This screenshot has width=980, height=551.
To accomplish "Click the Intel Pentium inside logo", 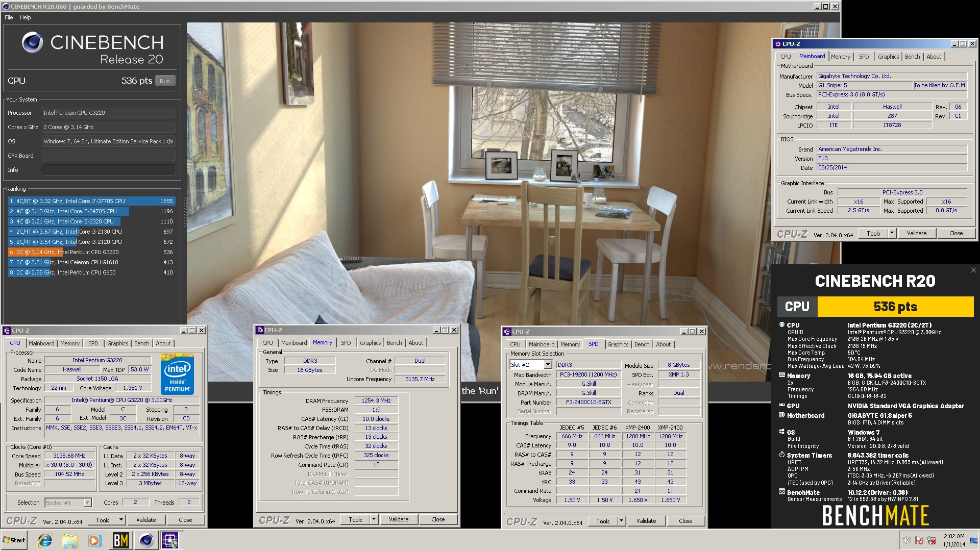I will tap(177, 373).
